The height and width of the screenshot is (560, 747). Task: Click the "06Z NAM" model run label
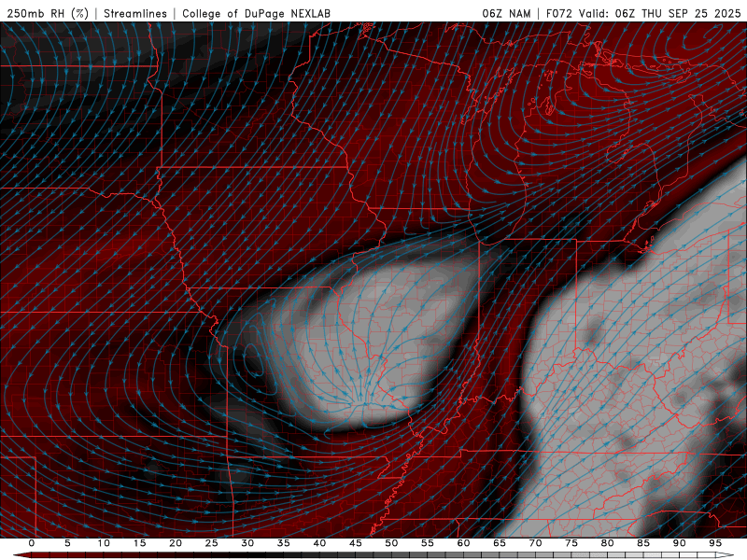pyautogui.click(x=506, y=14)
